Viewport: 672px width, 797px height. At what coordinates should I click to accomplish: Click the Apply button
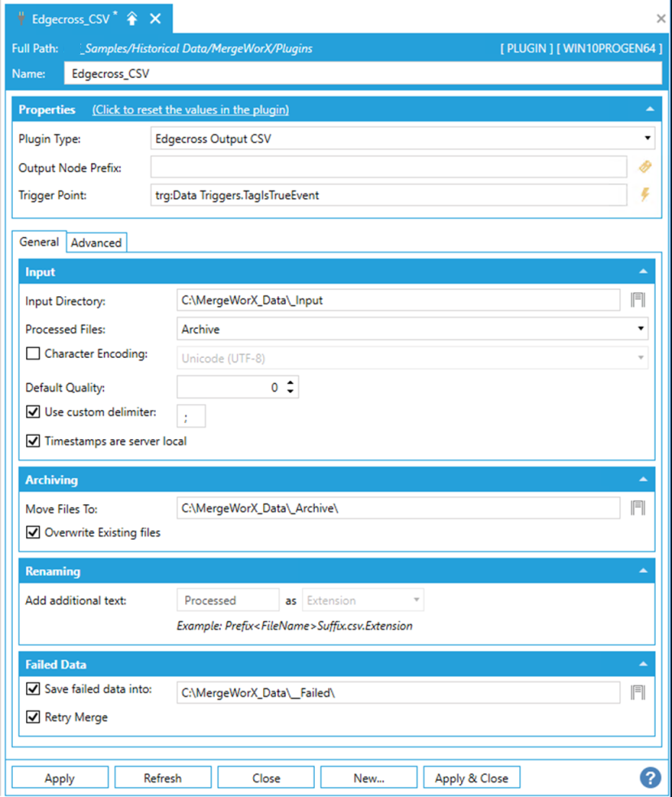60,778
